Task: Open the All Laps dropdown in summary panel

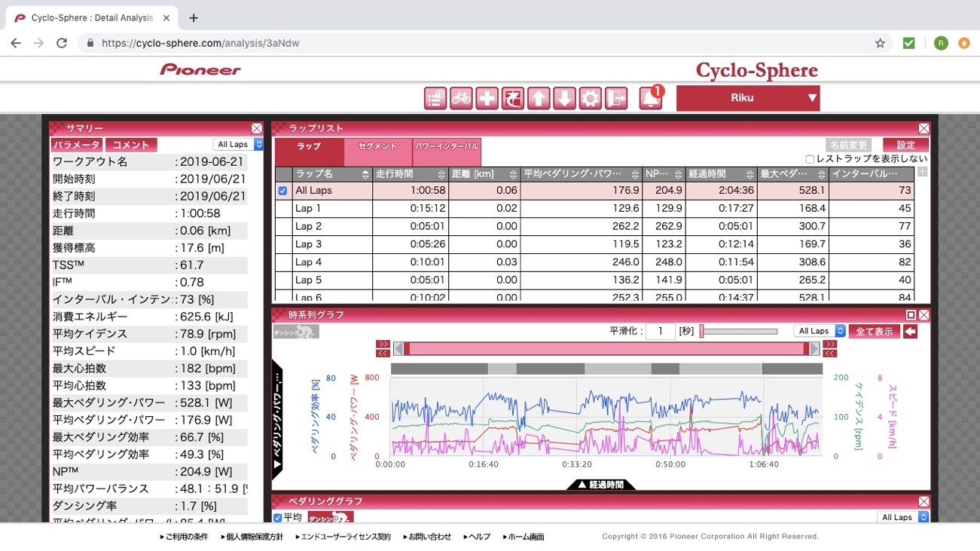Action: pyautogui.click(x=238, y=144)
